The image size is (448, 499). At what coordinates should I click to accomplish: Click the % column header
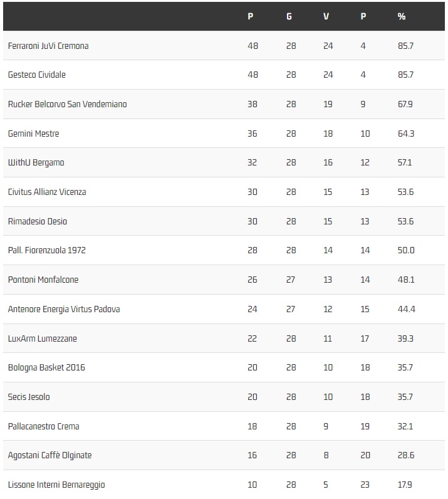[x=402, y=16]
